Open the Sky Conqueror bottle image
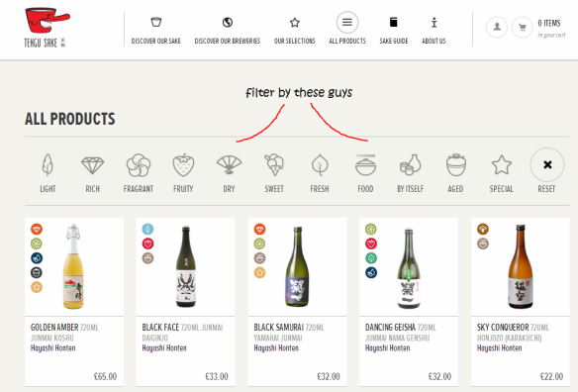 coord(521,266)
